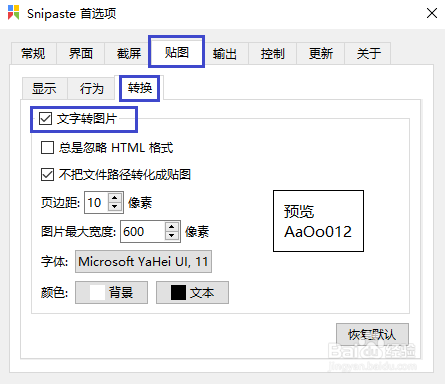Open the 更新 tab

point(321,53)
